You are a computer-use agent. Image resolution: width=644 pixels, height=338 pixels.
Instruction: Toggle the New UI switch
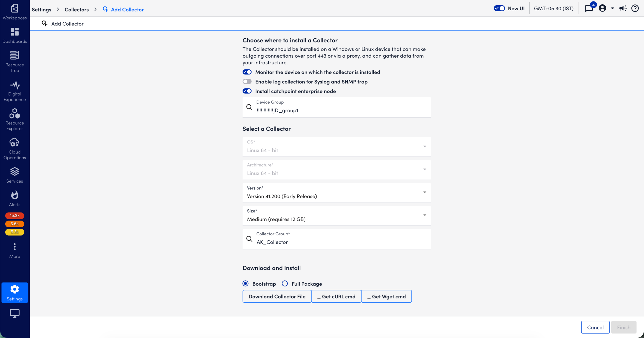point(499,8)
